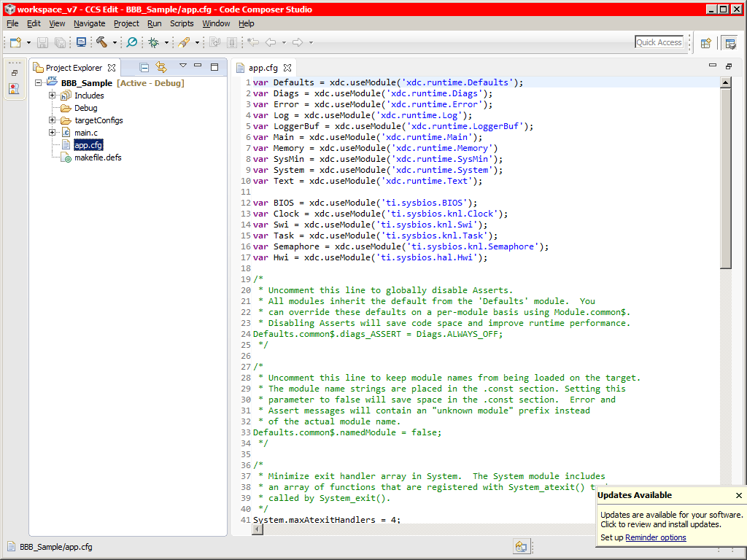Open the Navigate menu
The width and height of the screenshot is (747, 560).
(x=89, y=23)
